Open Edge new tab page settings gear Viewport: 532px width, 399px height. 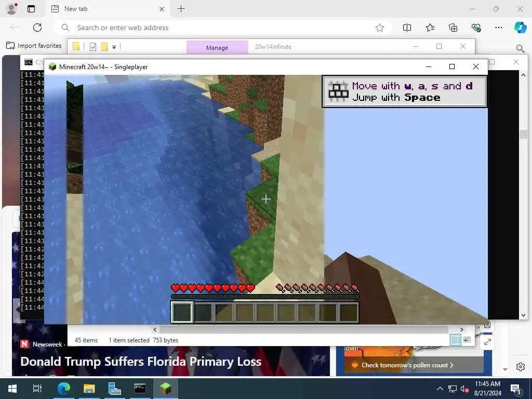pyautogui.click(x=521, y=367)
